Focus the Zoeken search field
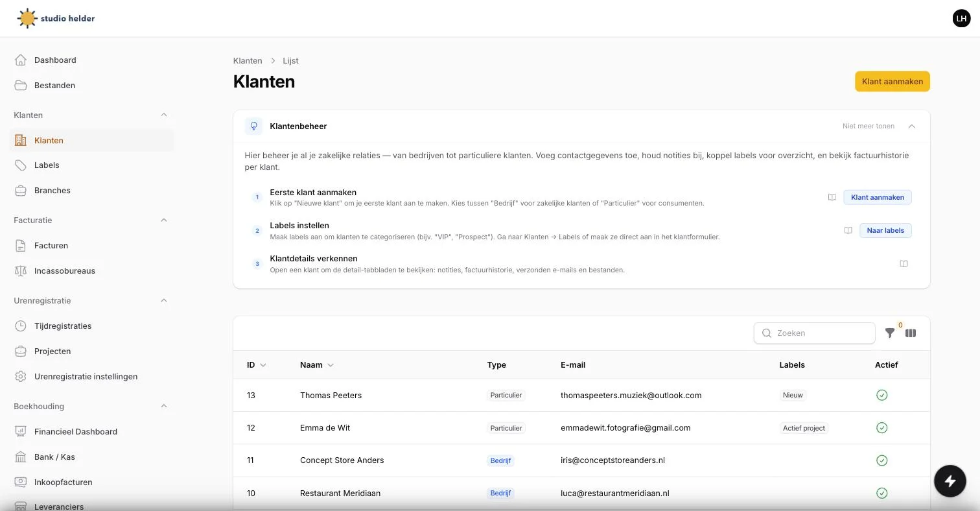The height and width of the screenshot is (511, 980). [815, 333]
